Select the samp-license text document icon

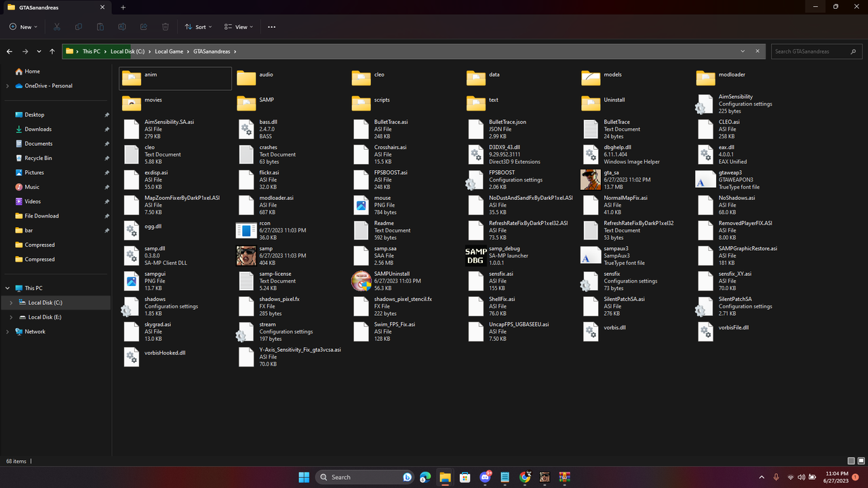[245, 281]
